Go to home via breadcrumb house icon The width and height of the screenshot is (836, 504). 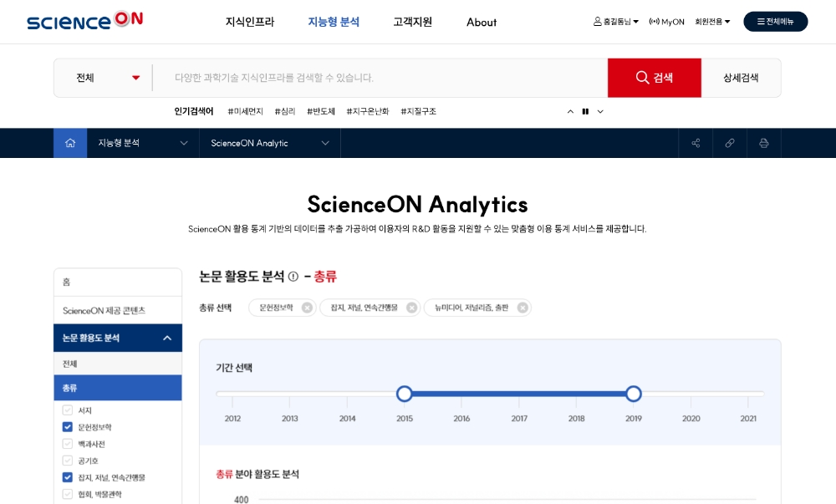coord(70,143)
